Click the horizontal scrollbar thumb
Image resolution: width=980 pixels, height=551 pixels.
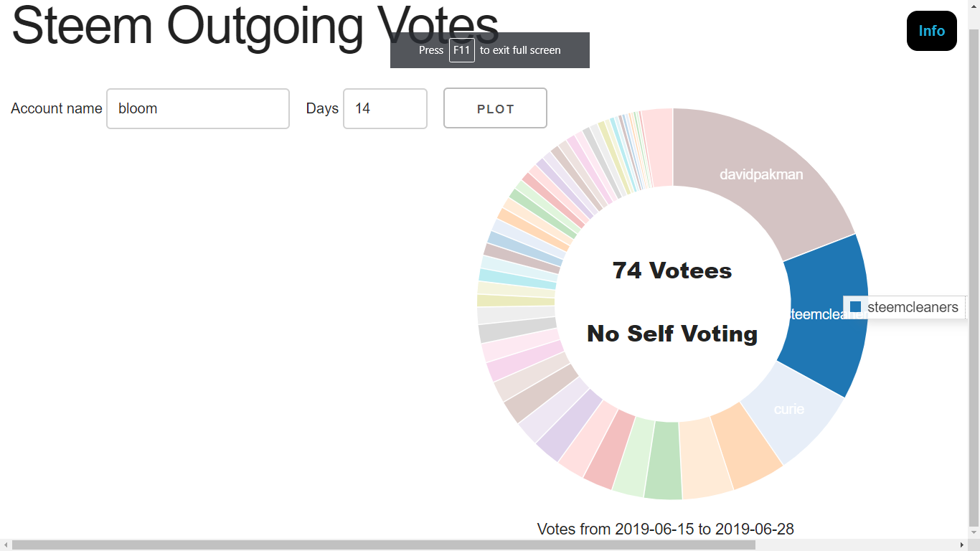384,545
